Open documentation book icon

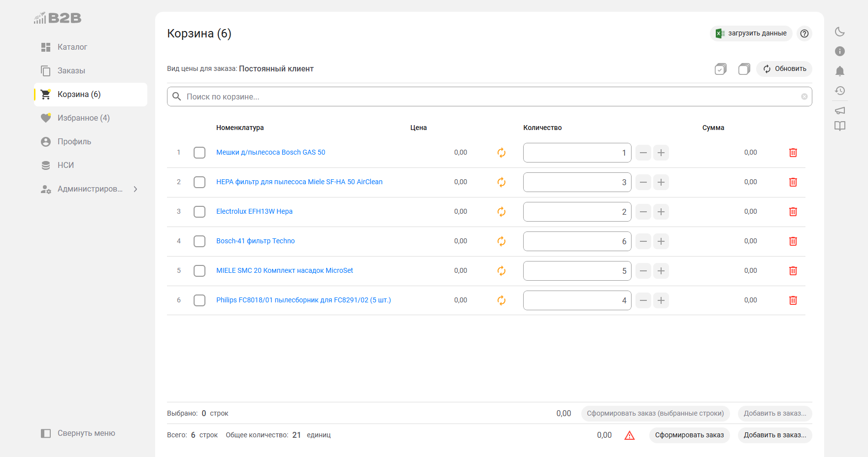click(x=840, y=126)
